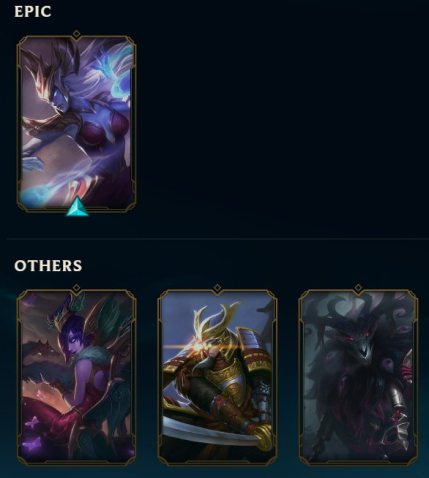Screen dimensions: 429x478
Task: Click the OTHERS section header
Action: click(48, 266)
